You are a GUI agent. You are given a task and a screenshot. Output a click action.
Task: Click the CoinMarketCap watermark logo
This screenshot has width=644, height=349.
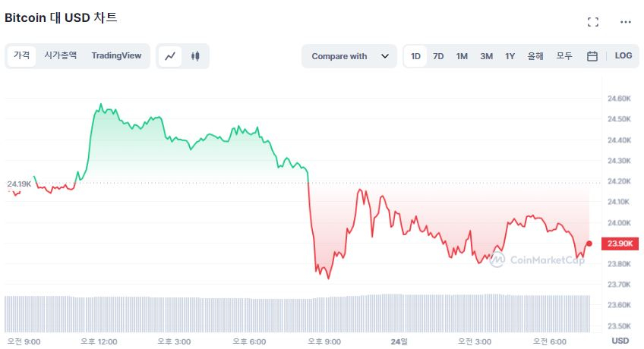coord(537,260)
